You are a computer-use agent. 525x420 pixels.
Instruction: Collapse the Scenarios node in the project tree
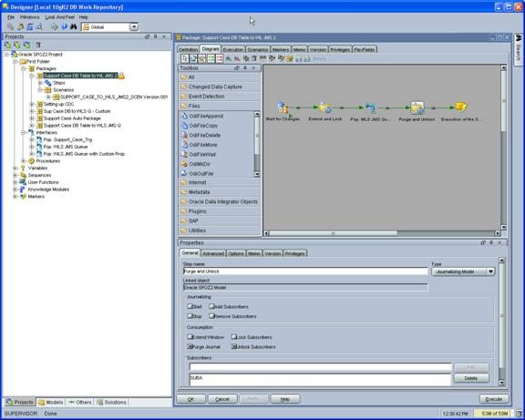coord(40,89)
